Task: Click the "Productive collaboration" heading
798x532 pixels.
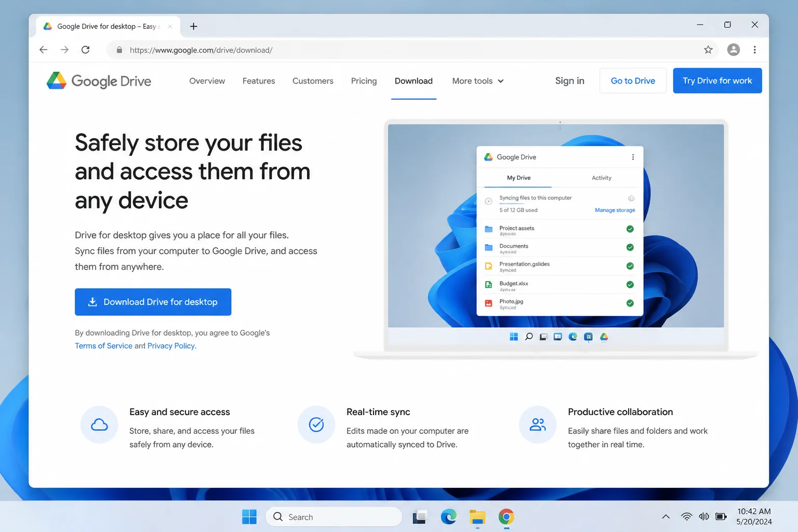Action: pyautogui.click(x=620, y=412)
